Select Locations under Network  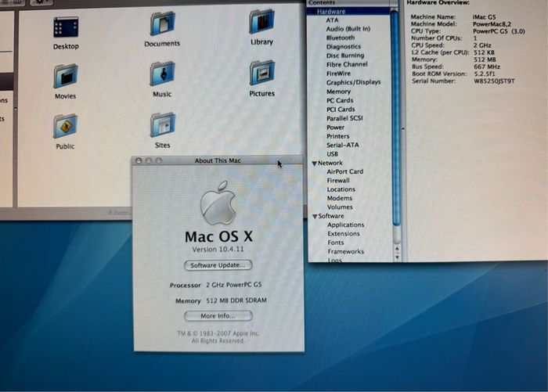pos(341,189)
